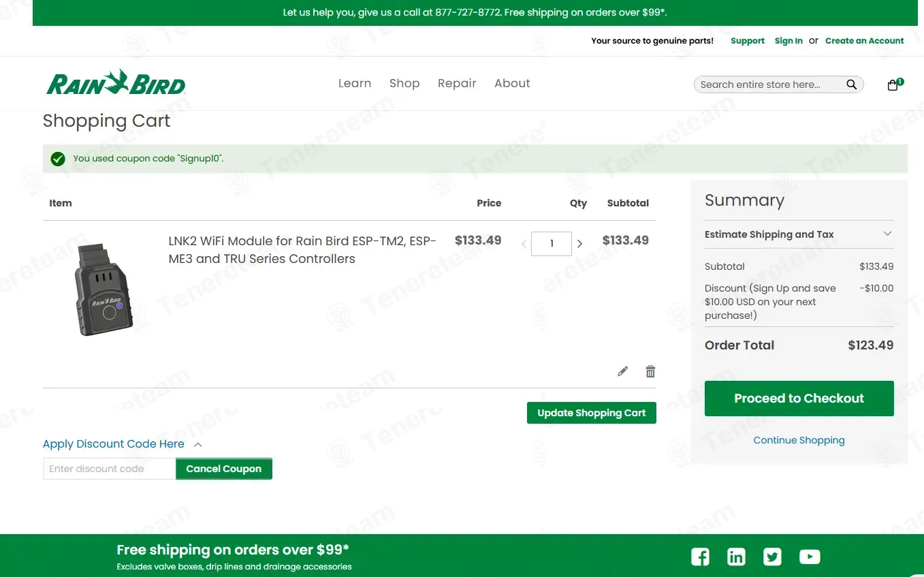Click the Qty column header

pos(578,203)
